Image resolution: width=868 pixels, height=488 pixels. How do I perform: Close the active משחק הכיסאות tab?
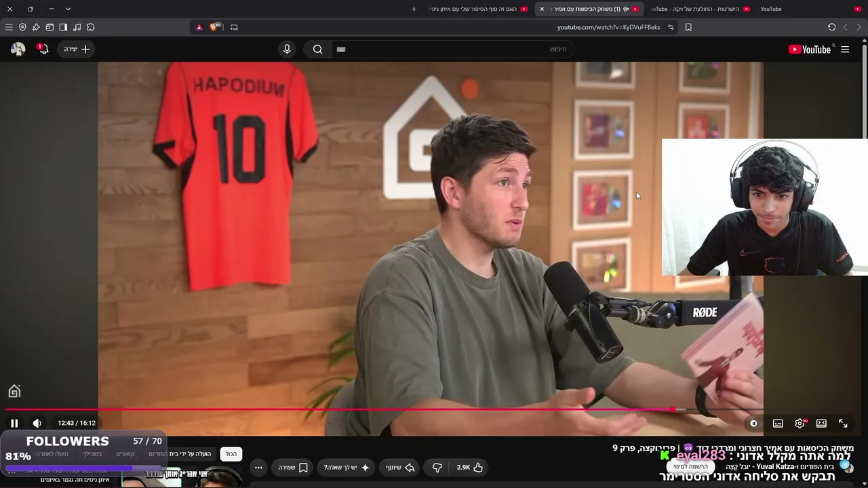pyautogui.click(x=542, y=9)
